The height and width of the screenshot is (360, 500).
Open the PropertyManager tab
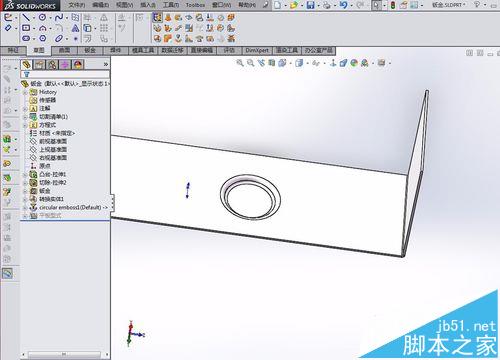coord(39,64)
